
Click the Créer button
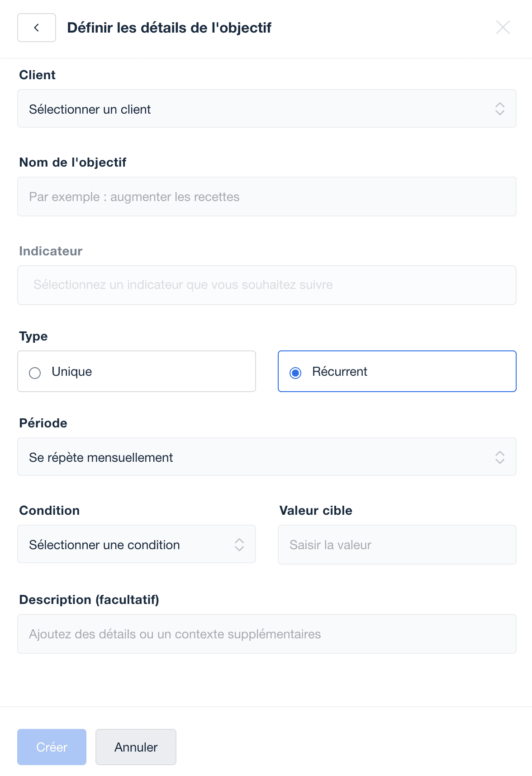[52, 747]
